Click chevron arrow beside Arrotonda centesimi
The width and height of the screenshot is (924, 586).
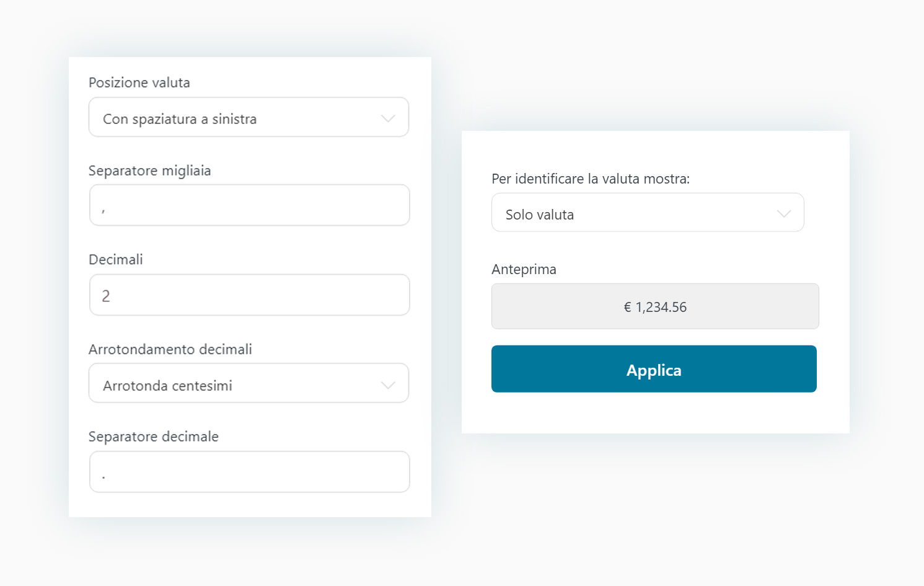coord(388,385)
